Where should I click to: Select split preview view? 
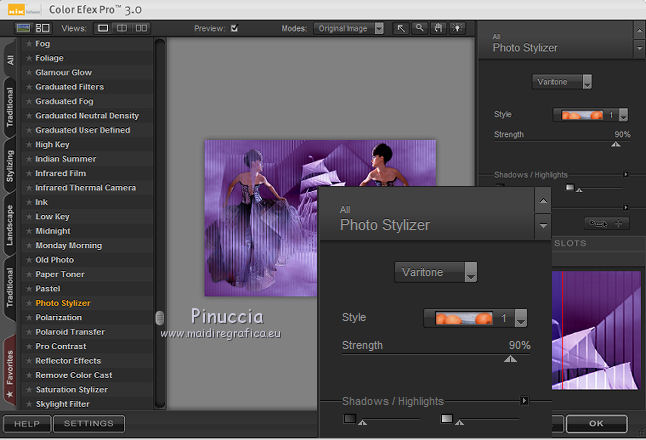[x=123, y=28]
